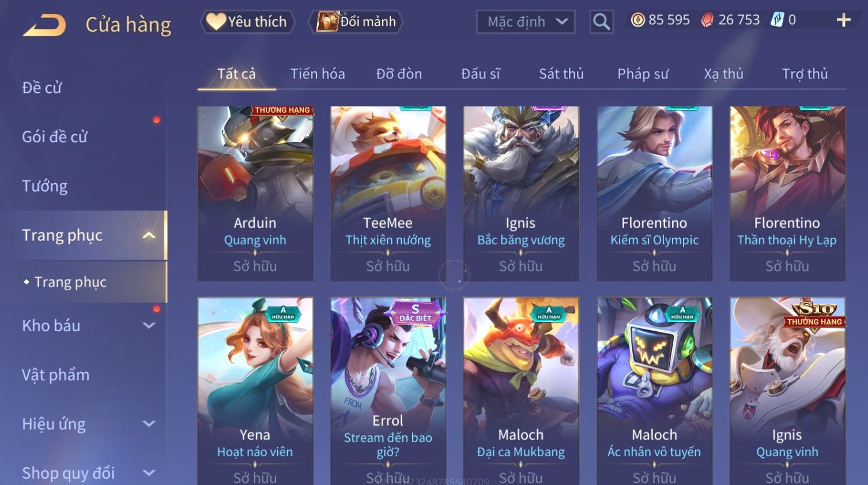Open the Mặc định sort dropdown

(x=526, y=22)
